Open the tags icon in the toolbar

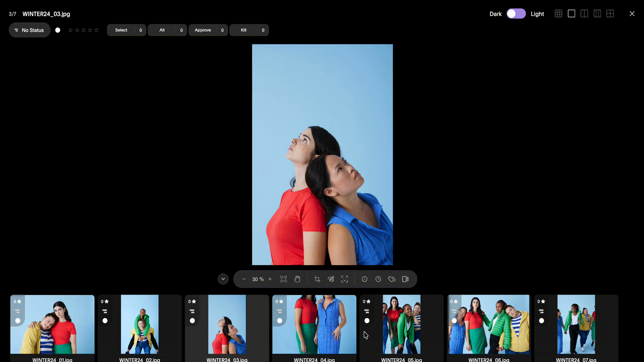(392, 279)
